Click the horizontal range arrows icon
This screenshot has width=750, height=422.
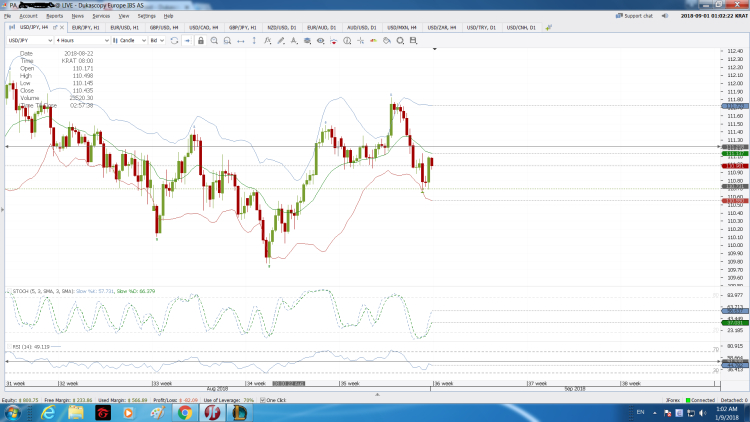click(x=241, y=41)
